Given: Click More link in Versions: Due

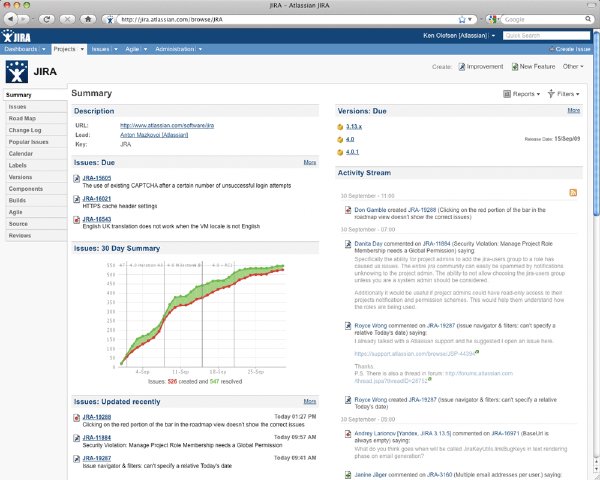Looking at the screenshot, I should pyautogui.click(x=574, y=111).
